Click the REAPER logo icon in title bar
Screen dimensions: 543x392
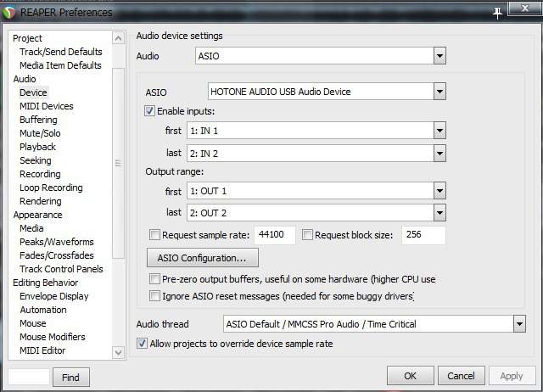pos(8,13)
